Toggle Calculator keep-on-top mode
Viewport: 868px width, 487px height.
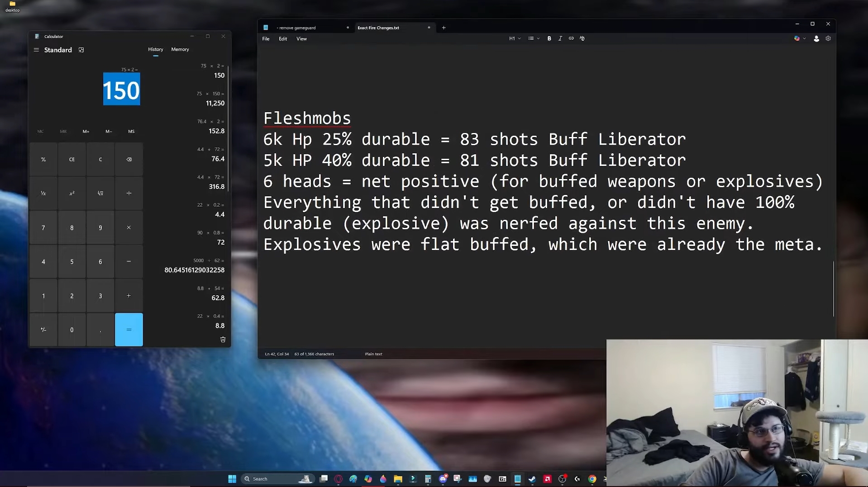click(81, 50)
